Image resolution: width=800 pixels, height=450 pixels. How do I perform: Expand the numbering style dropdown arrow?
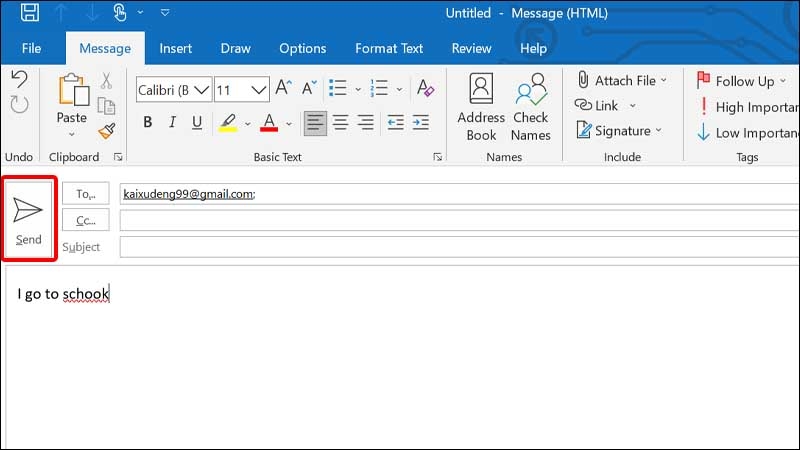pos(399,89)
